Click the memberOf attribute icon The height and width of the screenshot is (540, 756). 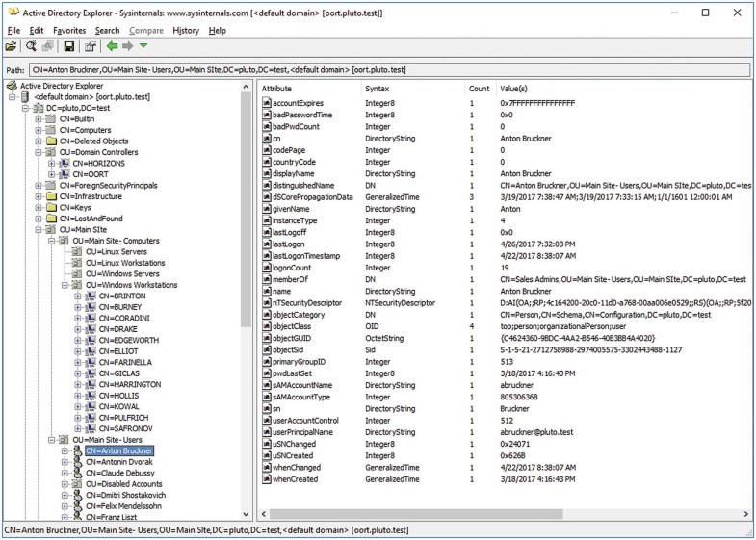pyautogui.click(x=267, y=279)
